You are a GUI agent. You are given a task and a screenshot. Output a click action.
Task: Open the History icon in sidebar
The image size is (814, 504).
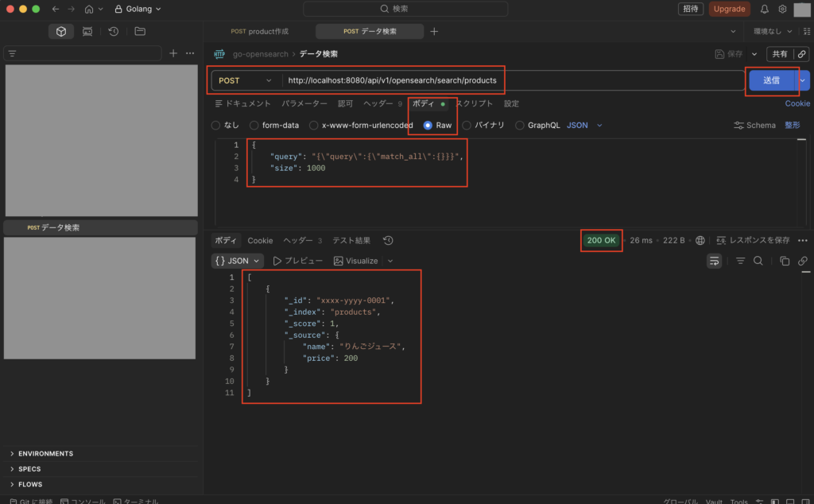pyautogui.click(x=114, y=31)
